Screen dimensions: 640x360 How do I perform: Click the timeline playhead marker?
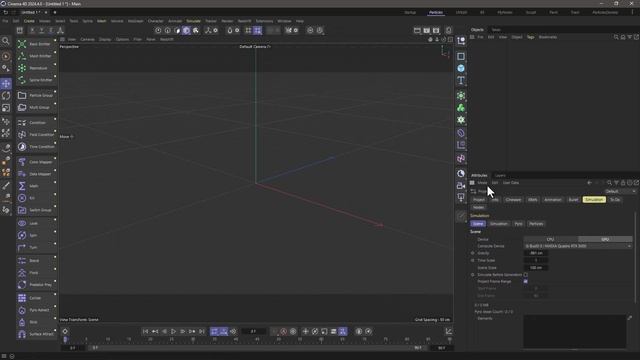point(65,339)
